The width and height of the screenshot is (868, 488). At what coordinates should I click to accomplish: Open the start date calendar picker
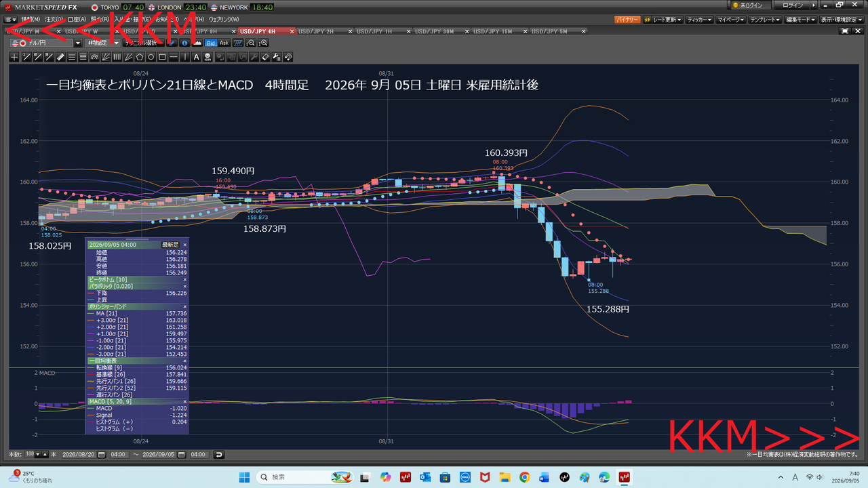coord(102,454)
